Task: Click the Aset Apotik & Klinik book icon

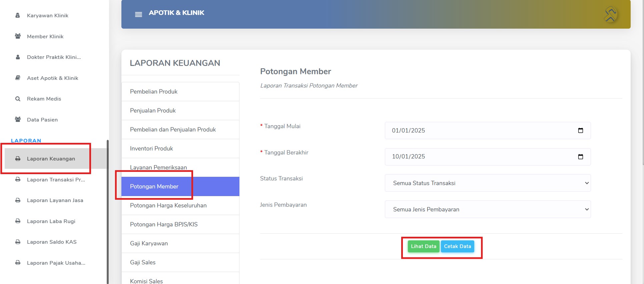Action: 18,78
